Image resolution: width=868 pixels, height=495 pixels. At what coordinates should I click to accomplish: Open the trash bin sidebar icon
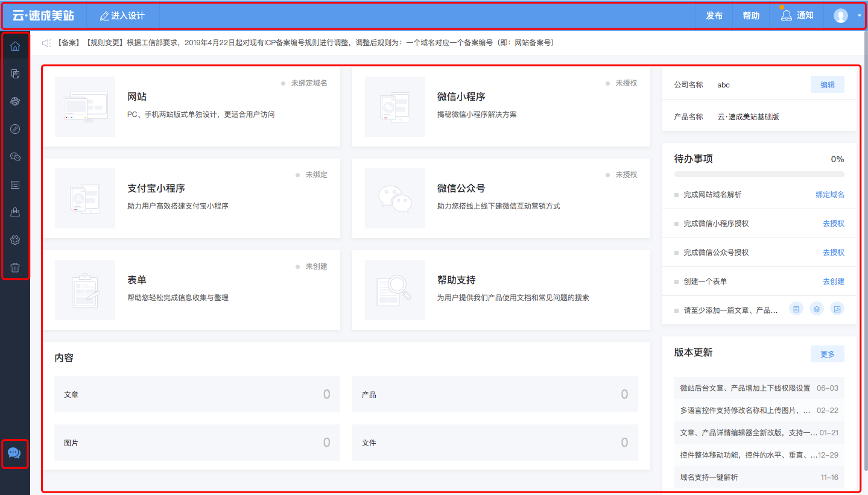pyautogui.click(x=15, y=268)
